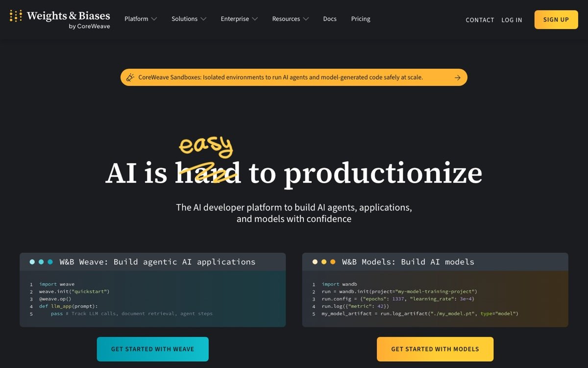This screenshot has width=588, height=368.
Task: Go to the Docs page
Action: pos(330,19)
